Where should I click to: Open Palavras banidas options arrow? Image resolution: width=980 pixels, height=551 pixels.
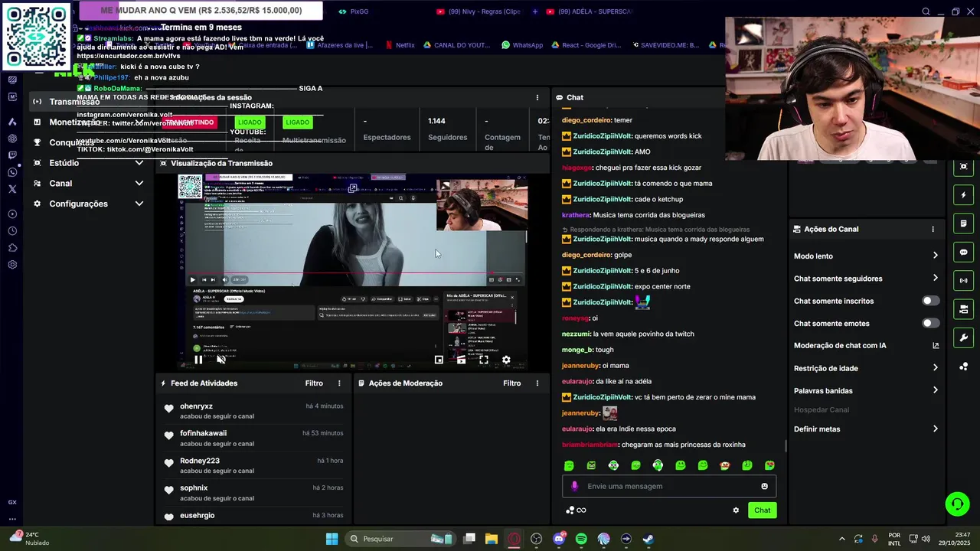pyautogui.click(x=935, y=390)
